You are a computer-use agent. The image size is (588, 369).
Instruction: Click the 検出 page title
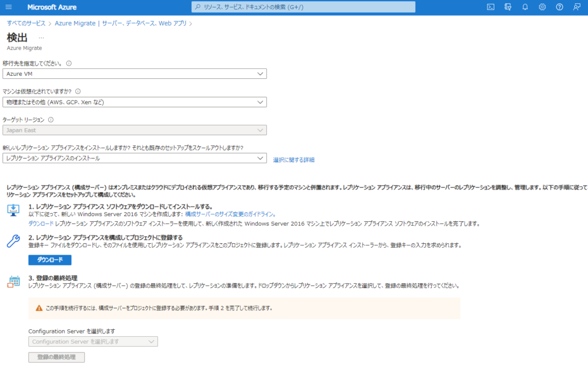pyautogui.click(x=17, y=38)
